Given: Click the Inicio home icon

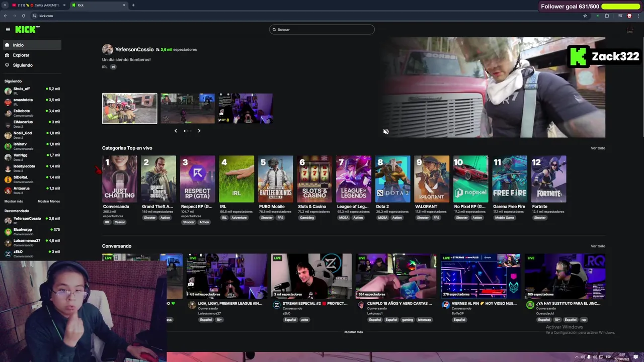Looking at the screenshot, I should [7, 45].
